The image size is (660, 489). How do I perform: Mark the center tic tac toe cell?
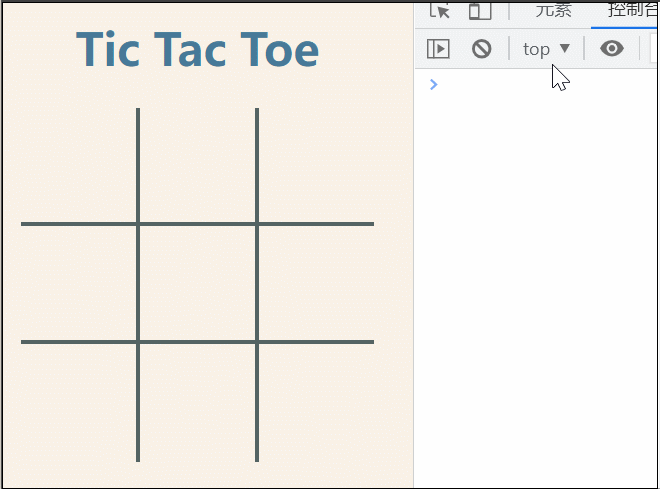tap(197, 283)
